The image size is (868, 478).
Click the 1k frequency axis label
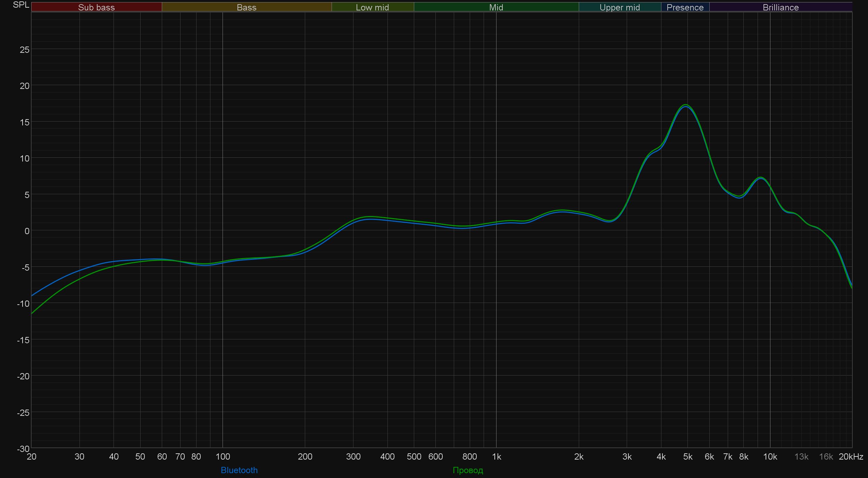(496, 456)
